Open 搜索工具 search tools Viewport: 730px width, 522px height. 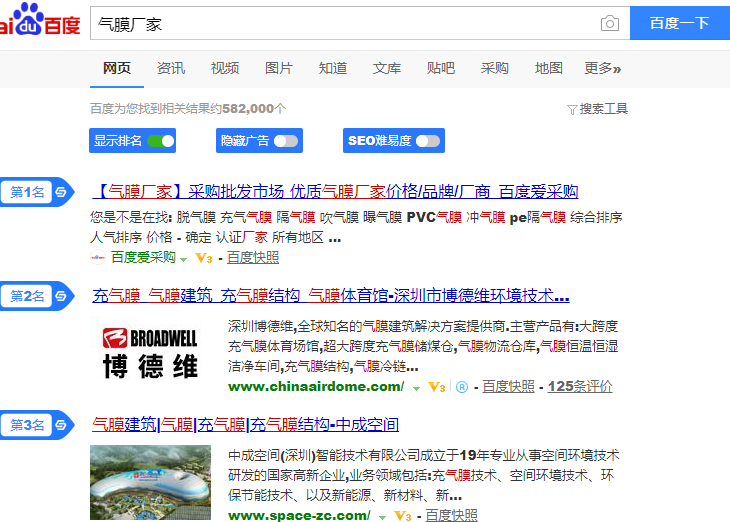598,109
